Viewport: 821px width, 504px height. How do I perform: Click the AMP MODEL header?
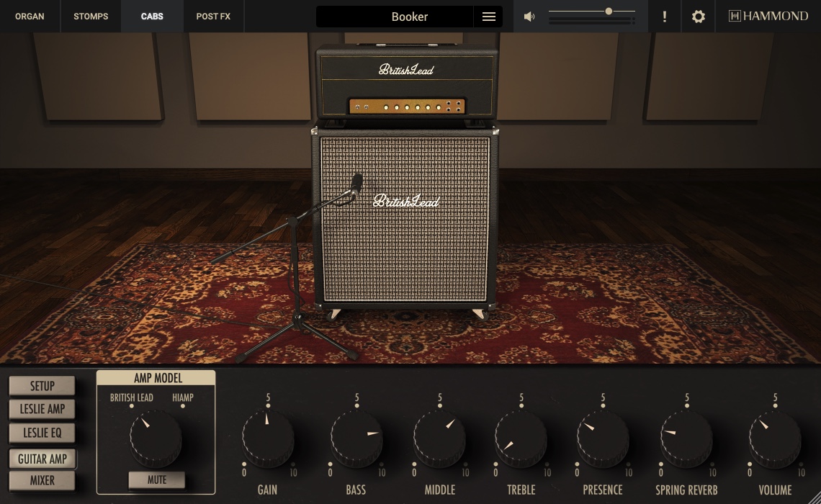pyautogui.click(x=158, y=378)
